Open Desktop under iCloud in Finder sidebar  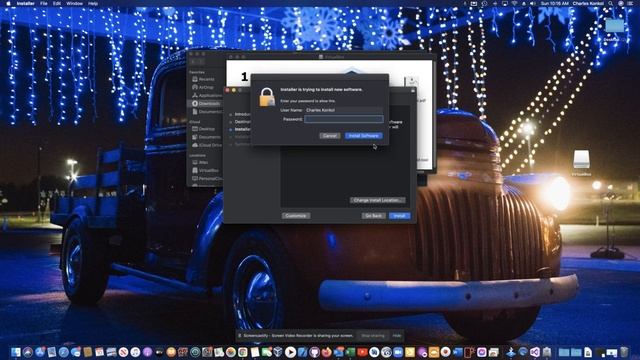[x=206, y=129]
